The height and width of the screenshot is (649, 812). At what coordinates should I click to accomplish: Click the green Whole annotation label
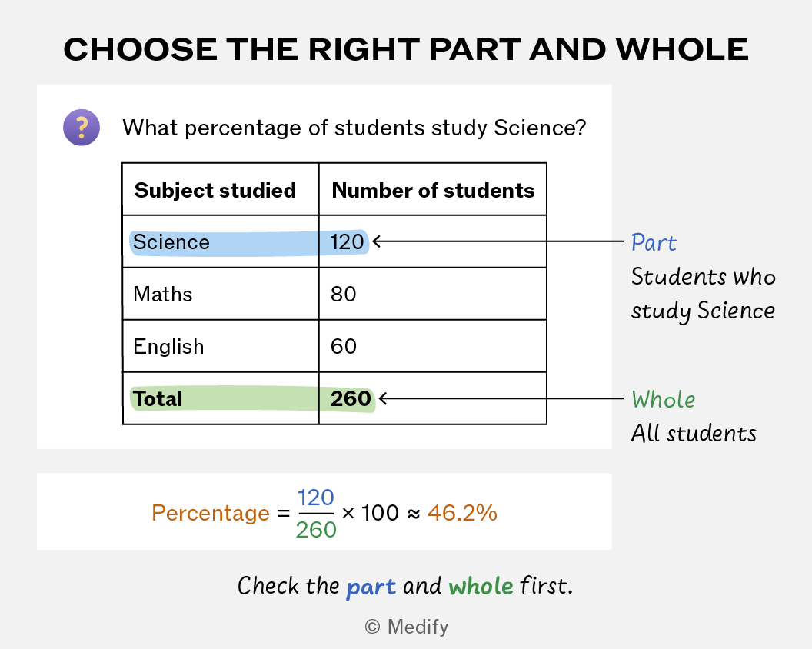tap(663, 399)
